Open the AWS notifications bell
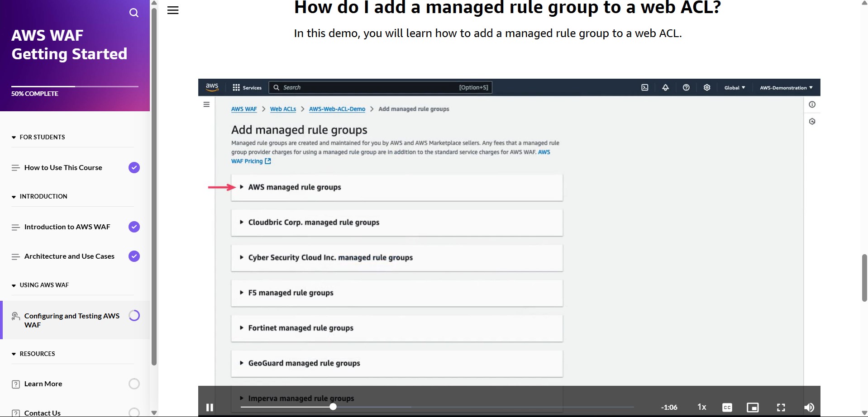The image size is (868, 417). click(665, 88)
